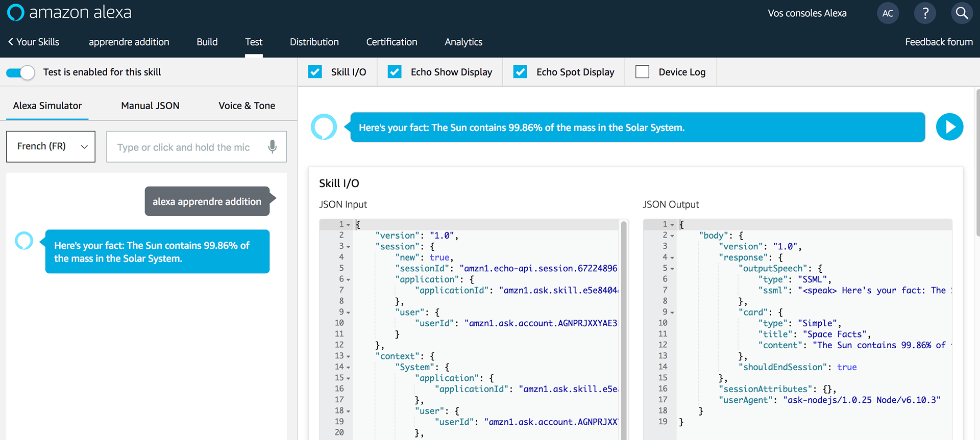Screen dimensions: 980x440
Task: Select the Alexa Simulator tab
Action: [47, 106]
